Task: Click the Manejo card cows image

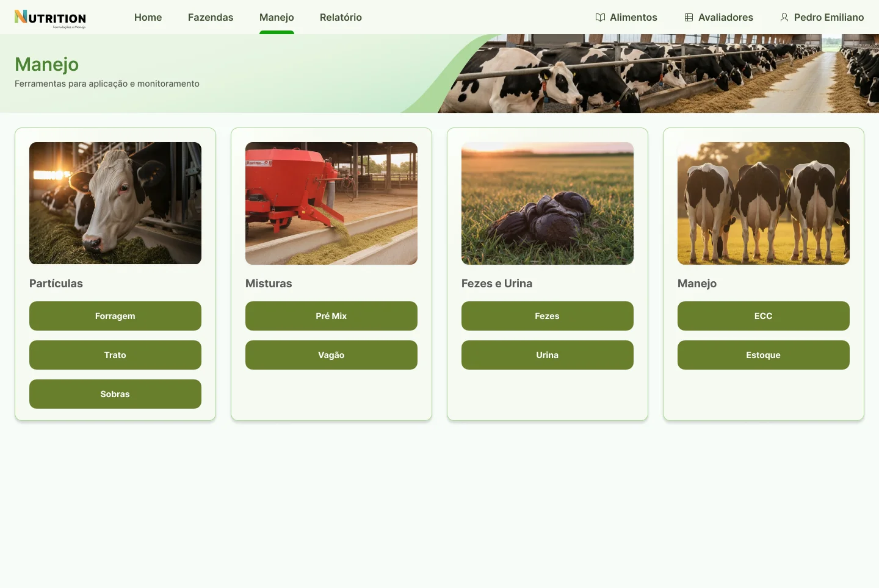Action: tap(764, 203)
